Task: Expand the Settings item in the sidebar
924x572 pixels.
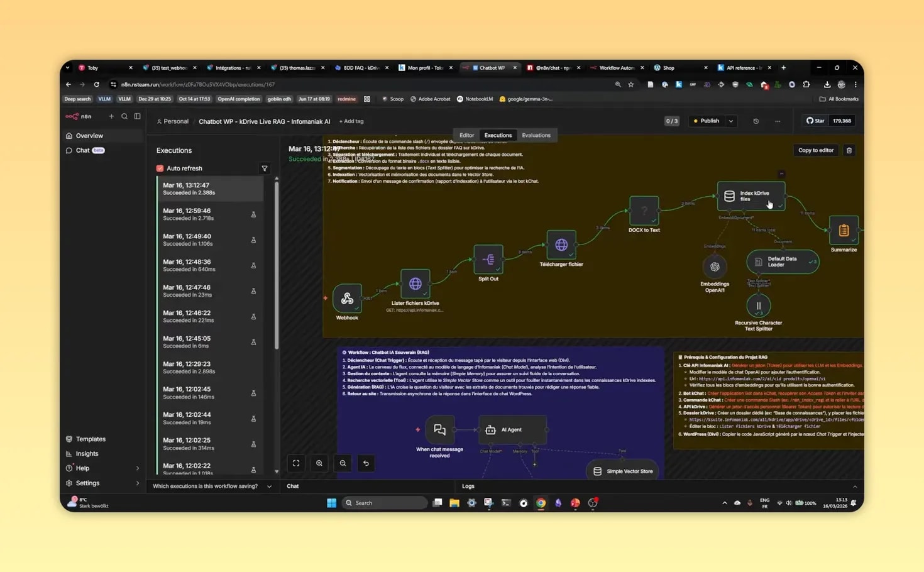Action: coord(137,483)
